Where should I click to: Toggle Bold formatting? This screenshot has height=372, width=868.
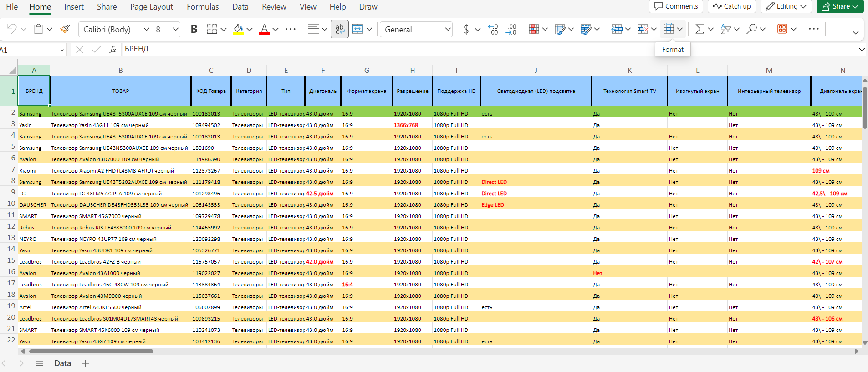point(194,29)
